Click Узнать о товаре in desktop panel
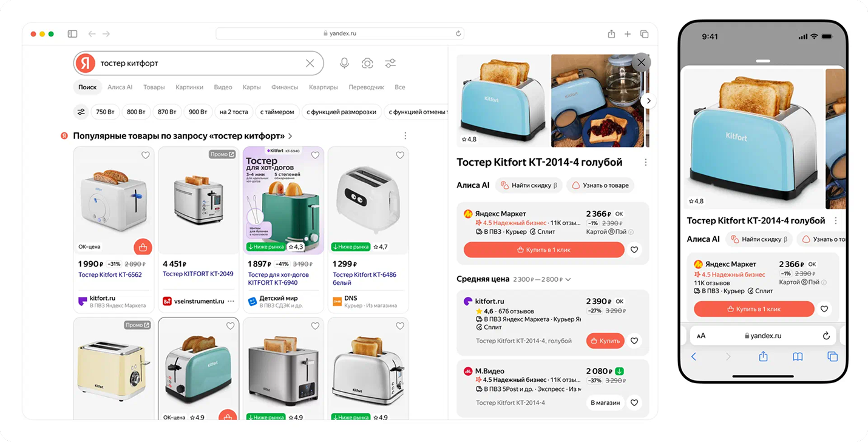This screenshot has height=442, width=868. coord(600,185)
